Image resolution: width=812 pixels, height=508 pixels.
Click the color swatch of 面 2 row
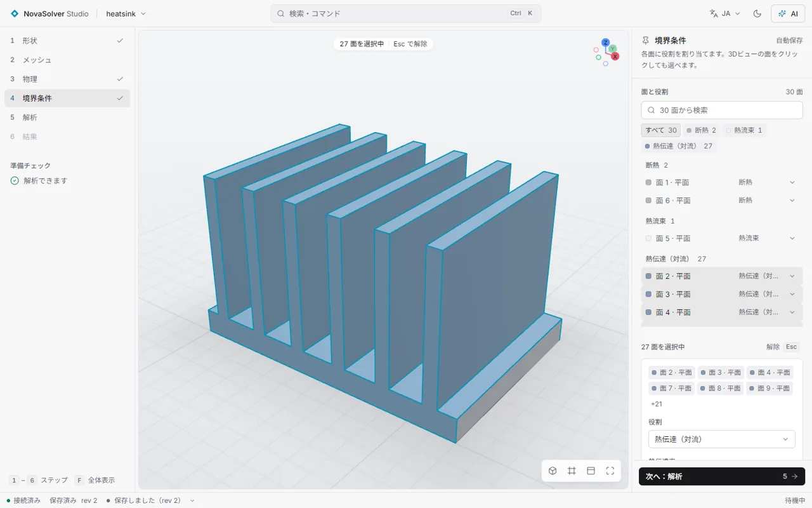click(x=648, y=276)
